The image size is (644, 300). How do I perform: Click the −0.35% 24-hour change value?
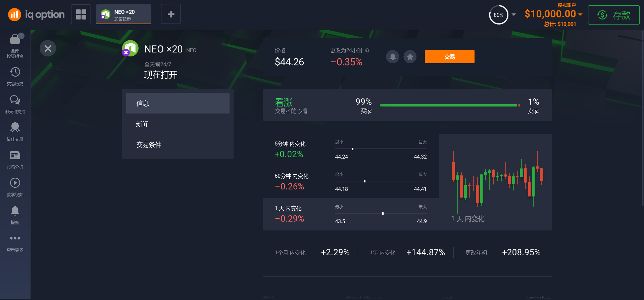(346, 62)
